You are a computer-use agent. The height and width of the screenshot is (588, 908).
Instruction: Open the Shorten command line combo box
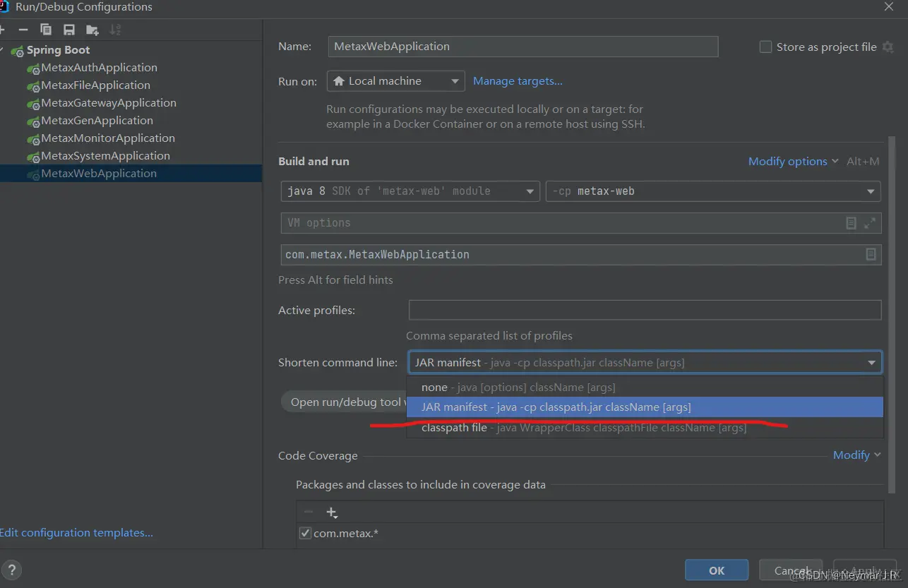pos(645,363)
